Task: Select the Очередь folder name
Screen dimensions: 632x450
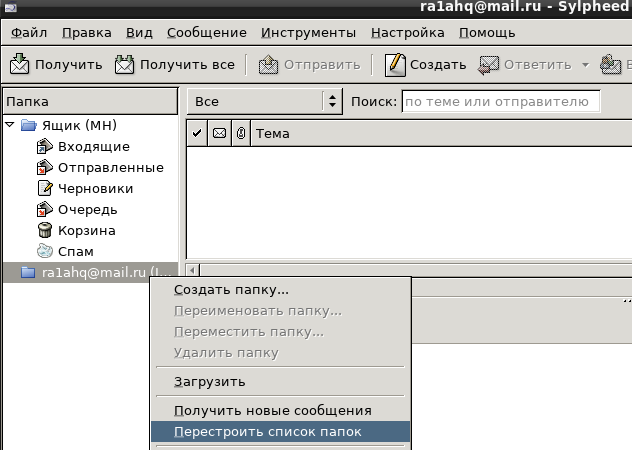Action: tap(87, 210)
